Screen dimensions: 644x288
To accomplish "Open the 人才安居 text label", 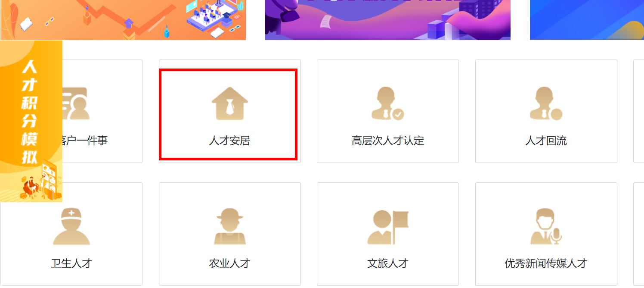I will coord(229,141).
